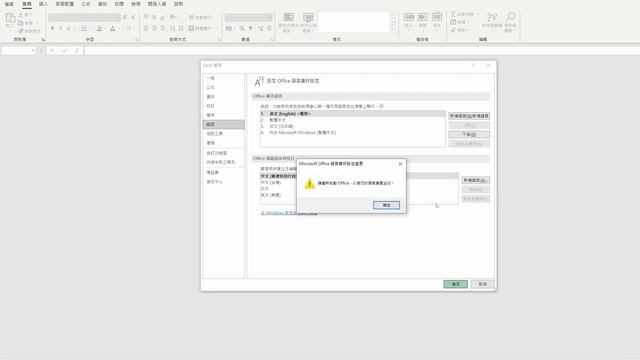Click the add display language button

pos(469,116)
